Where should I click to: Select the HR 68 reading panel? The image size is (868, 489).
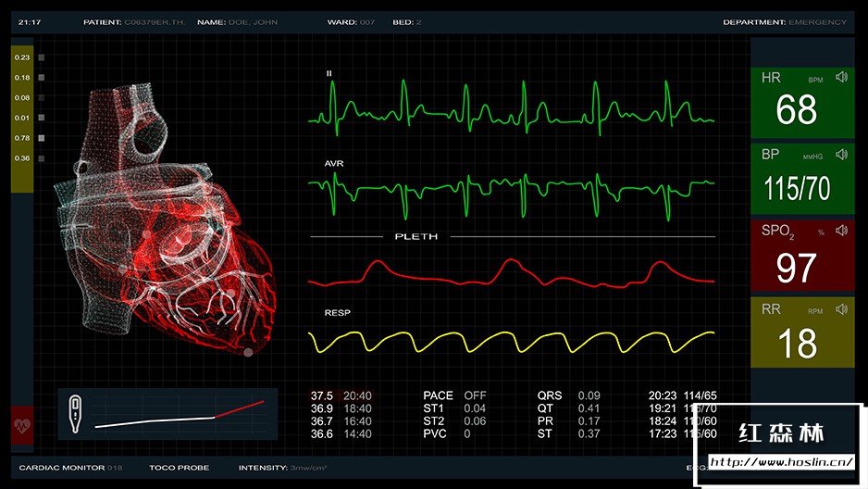[x=802, y=103]
